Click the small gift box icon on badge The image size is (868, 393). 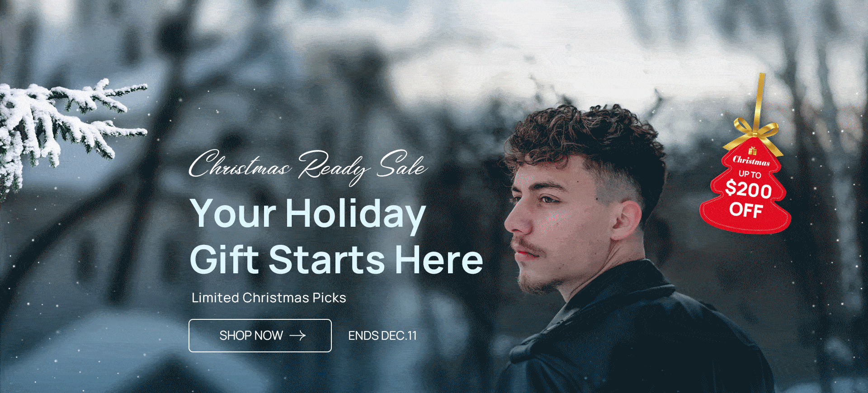752,150
